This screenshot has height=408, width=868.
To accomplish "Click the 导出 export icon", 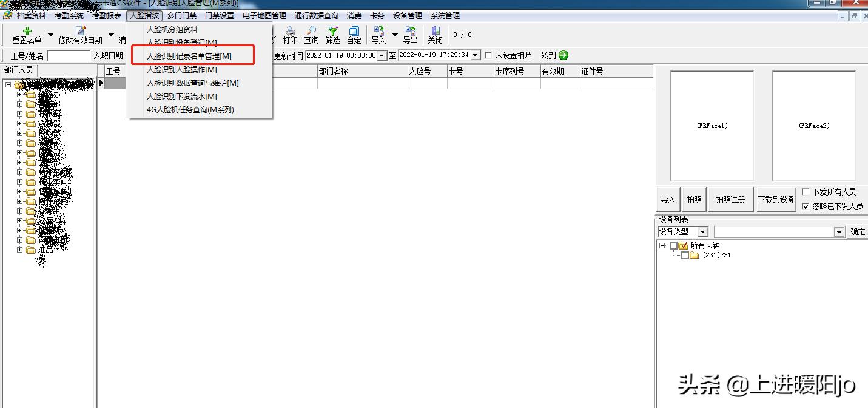I will click(x=411, y=31).
